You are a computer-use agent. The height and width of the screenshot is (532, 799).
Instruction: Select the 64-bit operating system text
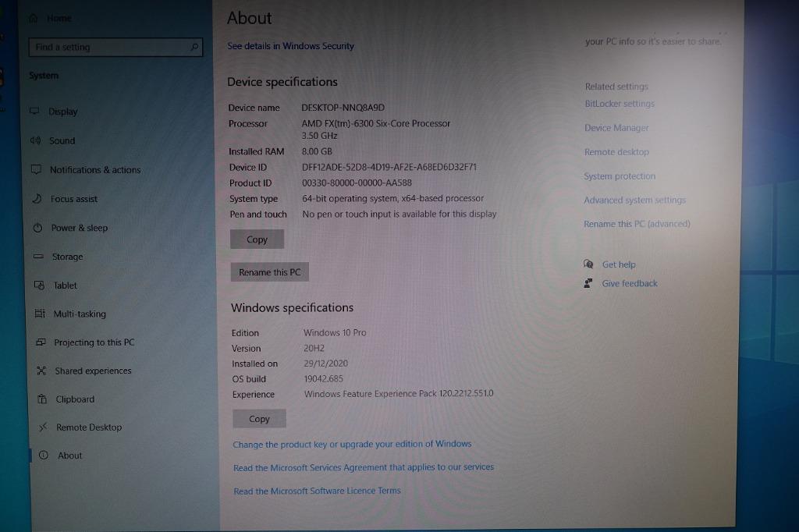(393, 198)
